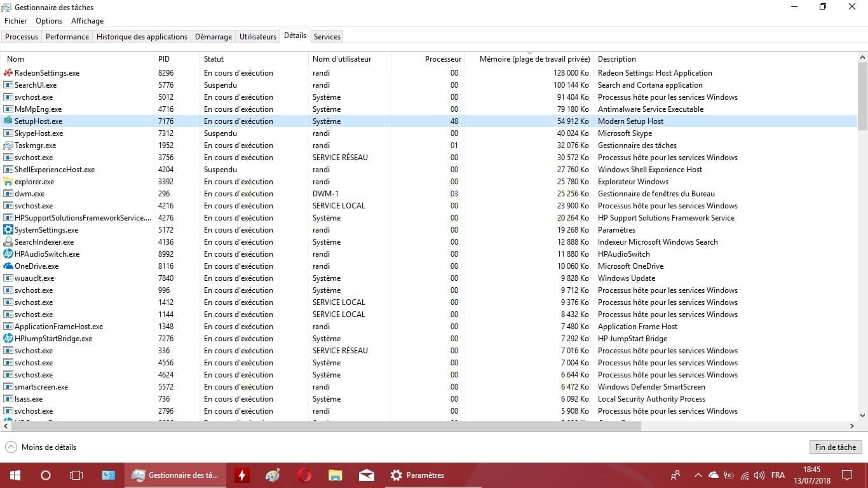Select the explorer.exe folder icon

[8, 182]
